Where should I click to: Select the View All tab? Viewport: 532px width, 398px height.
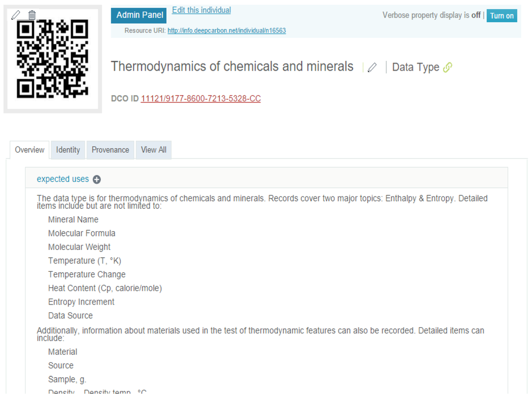pyautogui.click(x=154, y=150)
